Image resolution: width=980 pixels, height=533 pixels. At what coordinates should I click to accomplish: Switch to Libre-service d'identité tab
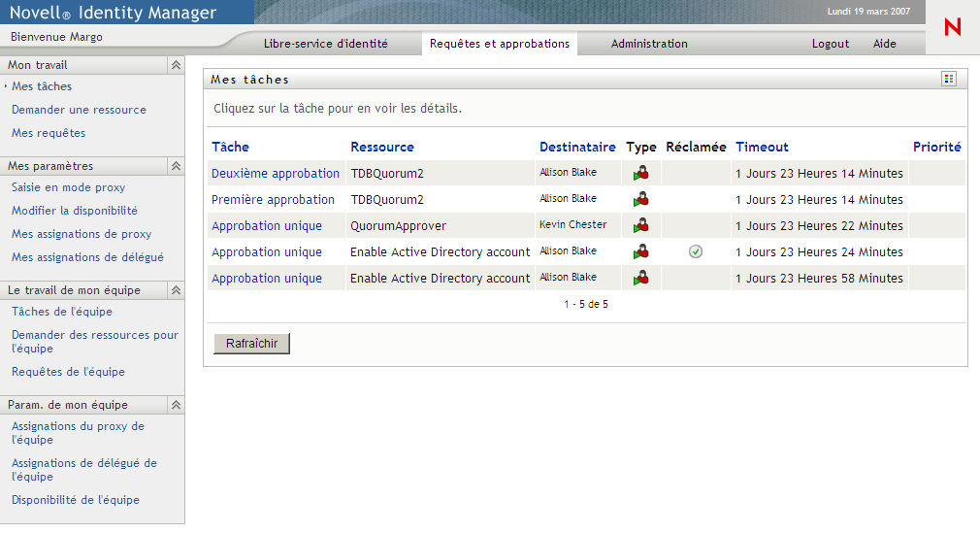(326, 44)
